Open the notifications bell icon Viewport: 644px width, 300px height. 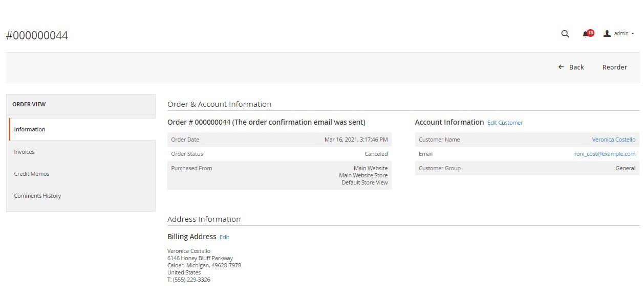585,34
